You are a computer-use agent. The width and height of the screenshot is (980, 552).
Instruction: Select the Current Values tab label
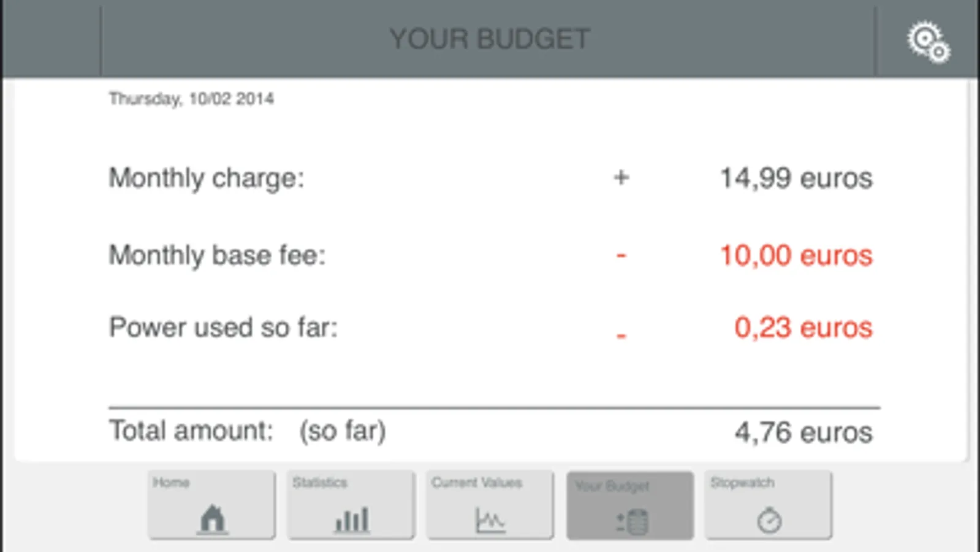(477, 483)
